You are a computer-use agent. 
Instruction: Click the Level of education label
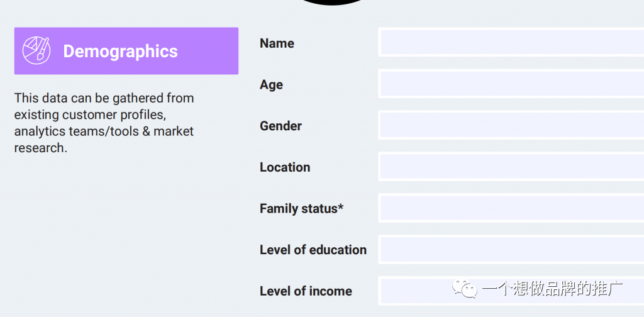point(313,250)
